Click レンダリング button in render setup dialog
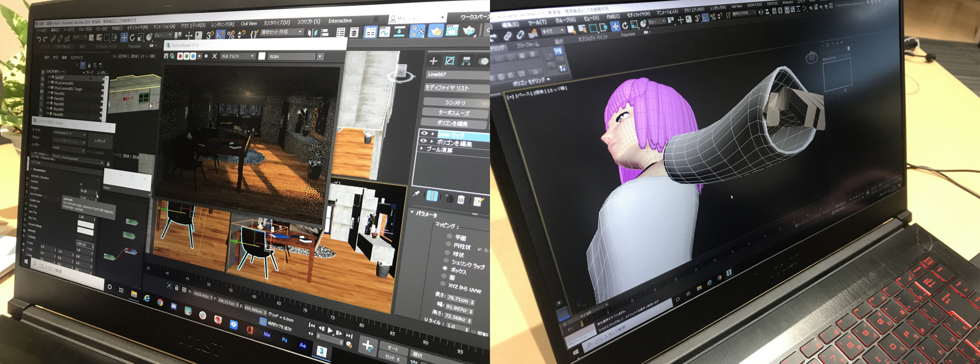 pos(100,141)
